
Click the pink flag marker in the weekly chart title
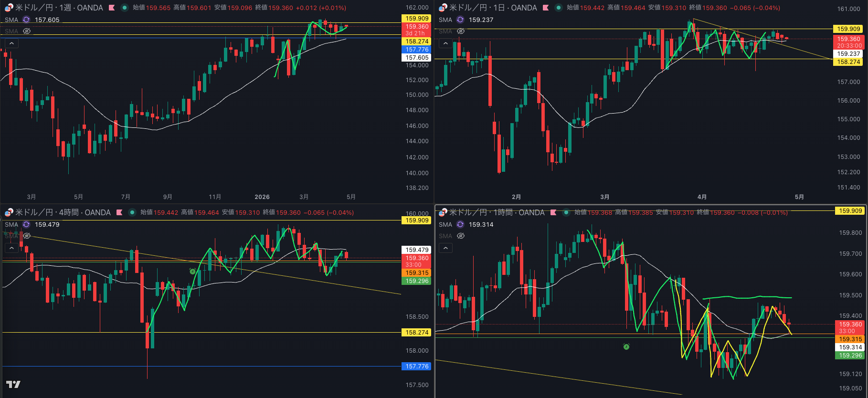(x=112, y=8)
